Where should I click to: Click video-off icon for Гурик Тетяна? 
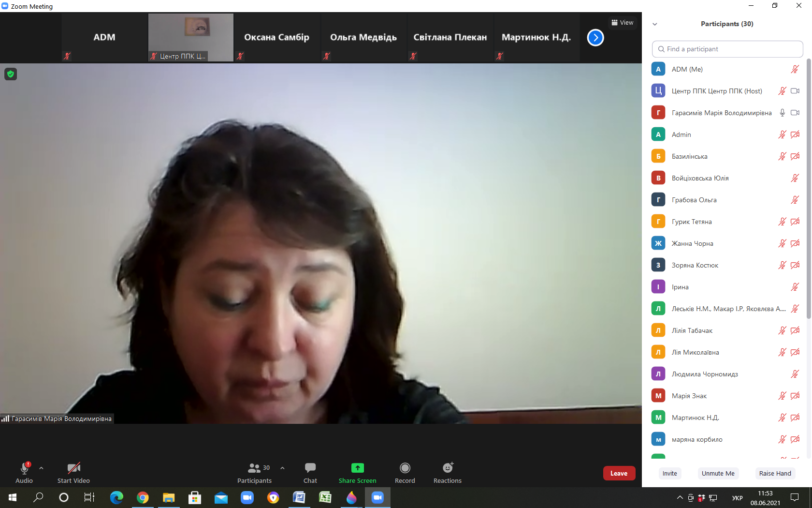tap(795, 222)
